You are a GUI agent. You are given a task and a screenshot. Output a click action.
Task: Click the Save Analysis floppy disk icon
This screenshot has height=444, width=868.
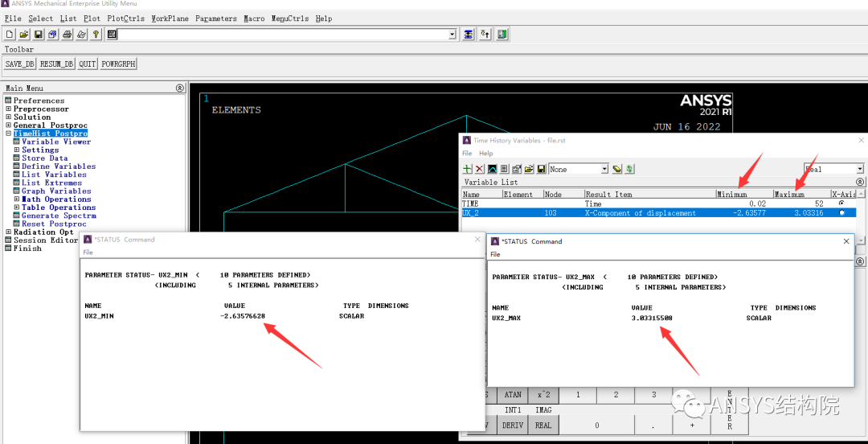(x=39, y=35)
